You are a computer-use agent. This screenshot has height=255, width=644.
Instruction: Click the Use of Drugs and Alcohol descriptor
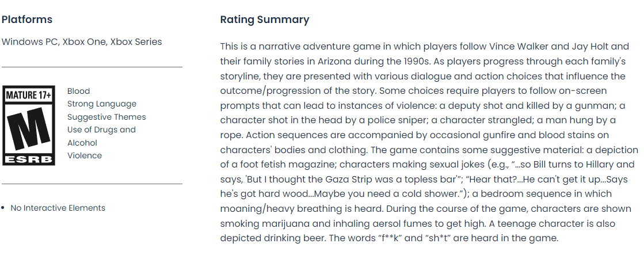click(101, 136)
